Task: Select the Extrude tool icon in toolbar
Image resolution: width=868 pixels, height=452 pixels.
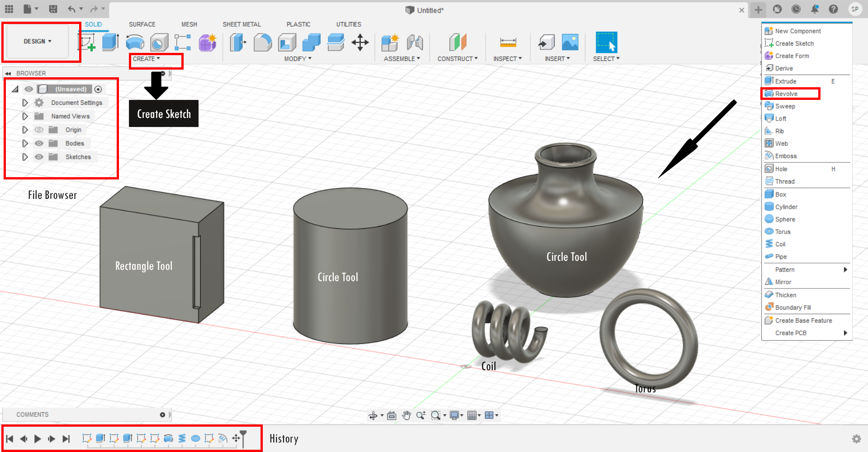Action: (x=110, y=42)
